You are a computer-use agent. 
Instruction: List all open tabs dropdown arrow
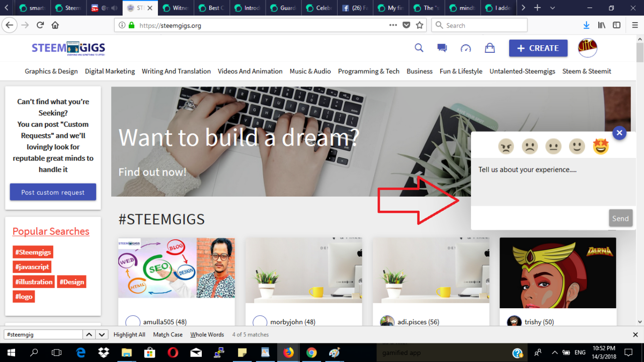[552, 8]
